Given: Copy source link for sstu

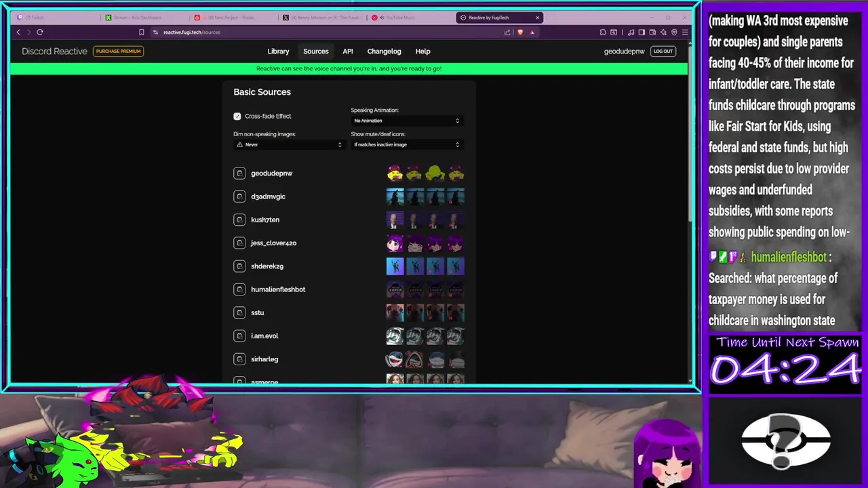Looking at the screenshot, I should [x=239, y=312].
